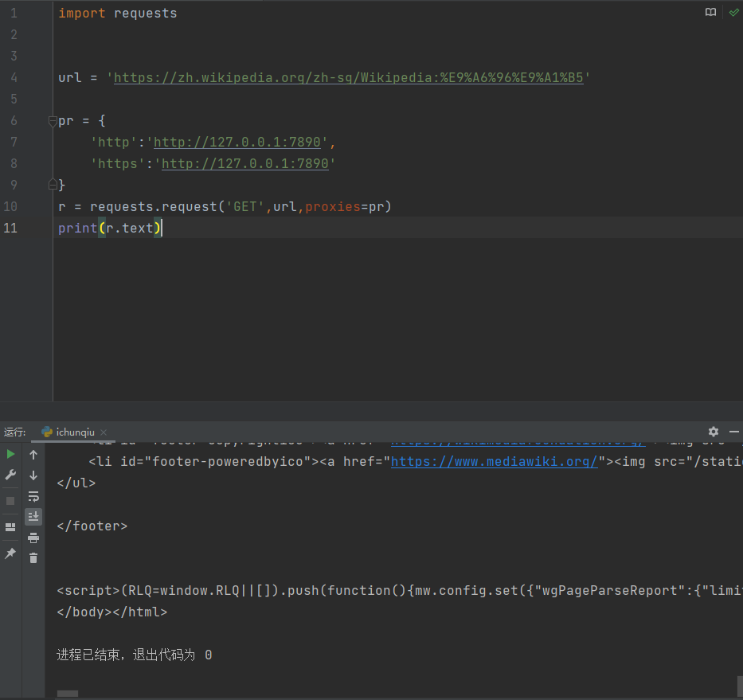Clear all console output trash icon
Image resolution: width=743 pixels, height=700 pixels.
pyautogui.click(x=33, y=558)
